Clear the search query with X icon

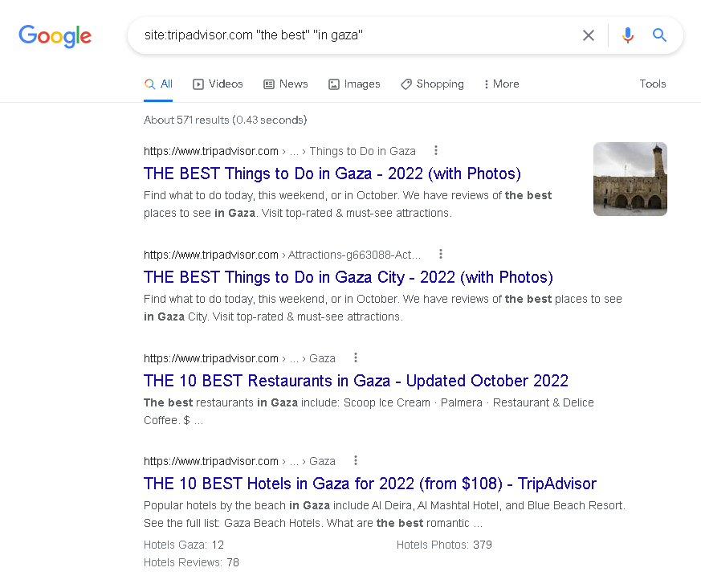click(x=589, y=35)
